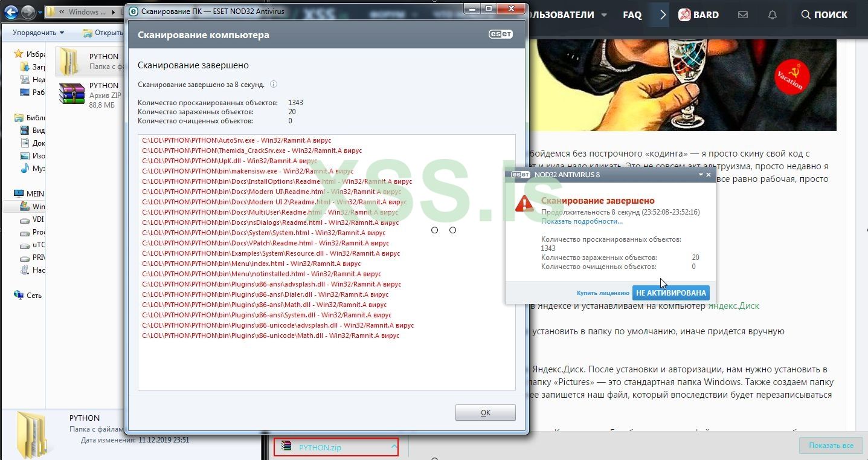Image resolution: width=868 pixels, height=460 pixels.
Task: Click the Открыть toolbar button in Explorer
Action: point(103,33)
